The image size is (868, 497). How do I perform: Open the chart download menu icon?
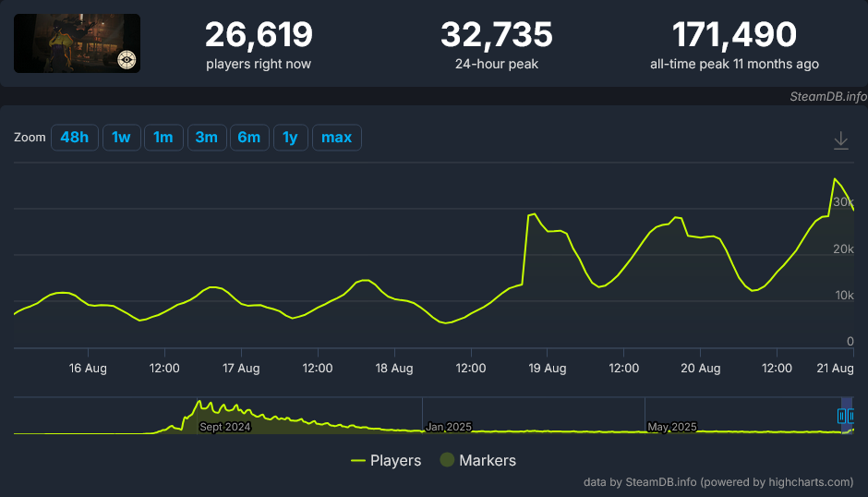pyautogui.click(x=841, y=140)
